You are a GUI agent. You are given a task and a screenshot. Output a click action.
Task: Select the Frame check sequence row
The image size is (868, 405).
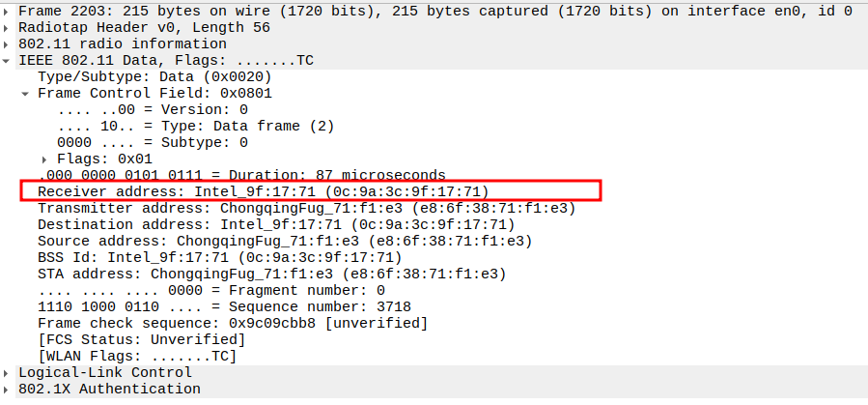[x=232, y=323]
